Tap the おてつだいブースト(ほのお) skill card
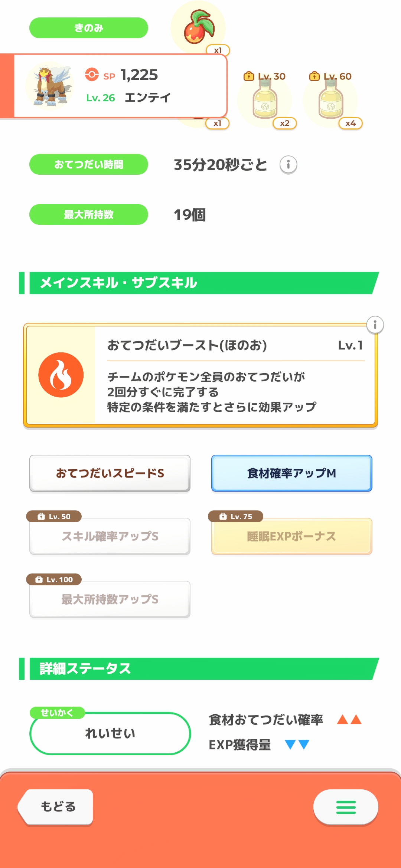This screenshot has width=401, height=868. click(234, 375)
